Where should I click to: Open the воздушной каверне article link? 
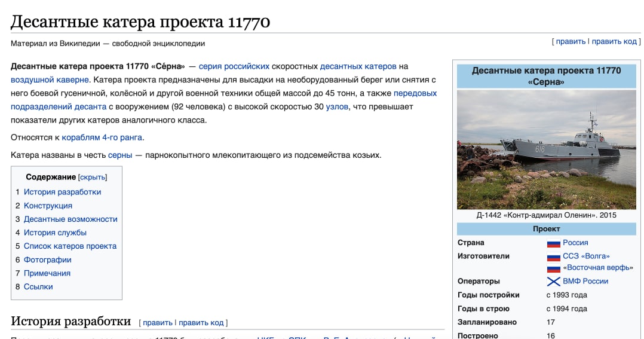point(50,80)
